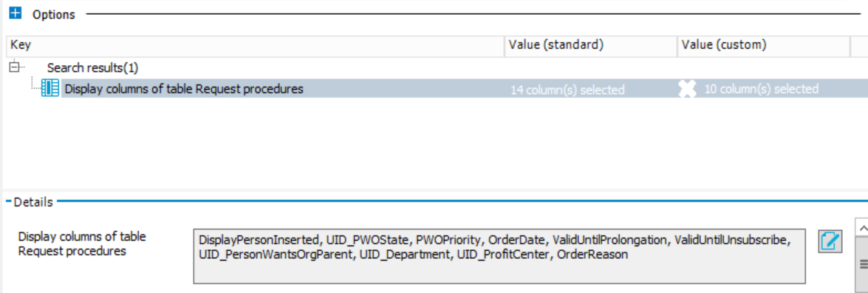Click the Value (standard) column header

click(x=591, y=46)
